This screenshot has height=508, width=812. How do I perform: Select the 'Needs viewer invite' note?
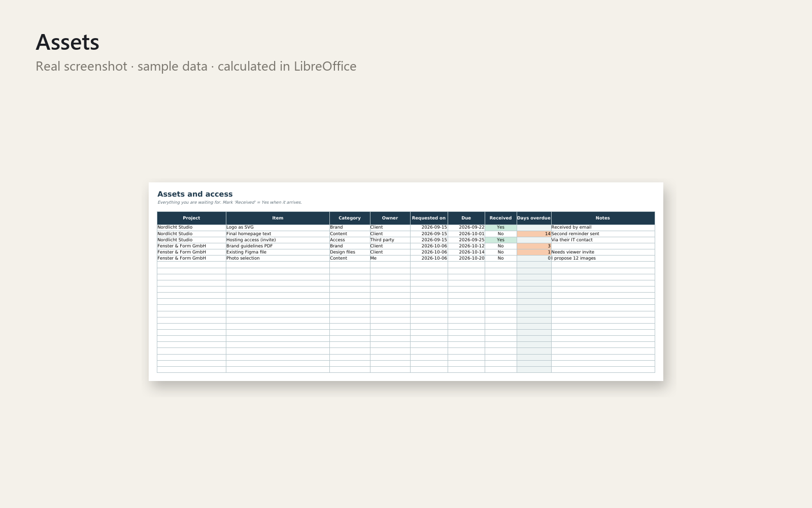click(x=603, y=252)
